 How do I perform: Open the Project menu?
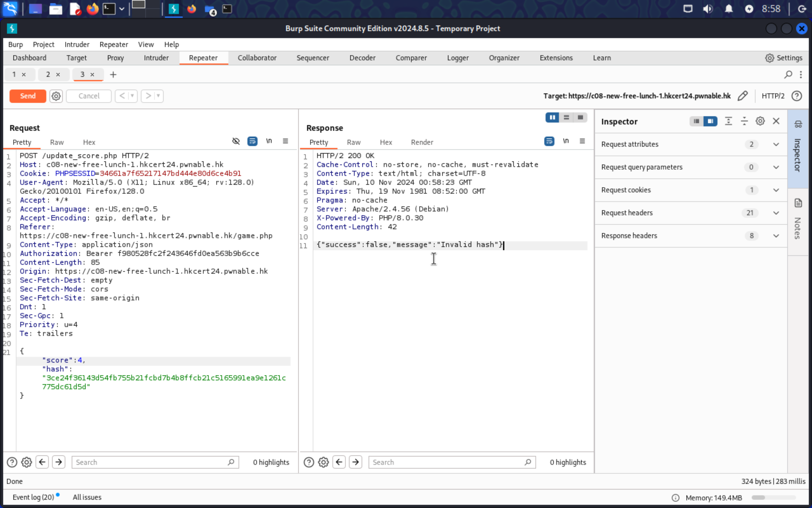tap(44, 44)
